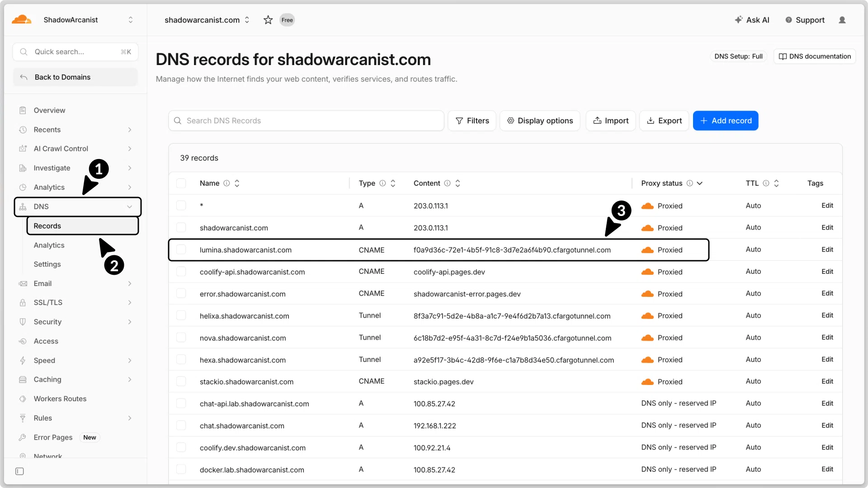Screen dimensions: 868x488
Task: Click the Overview sidebar icon
Action: 23,110
